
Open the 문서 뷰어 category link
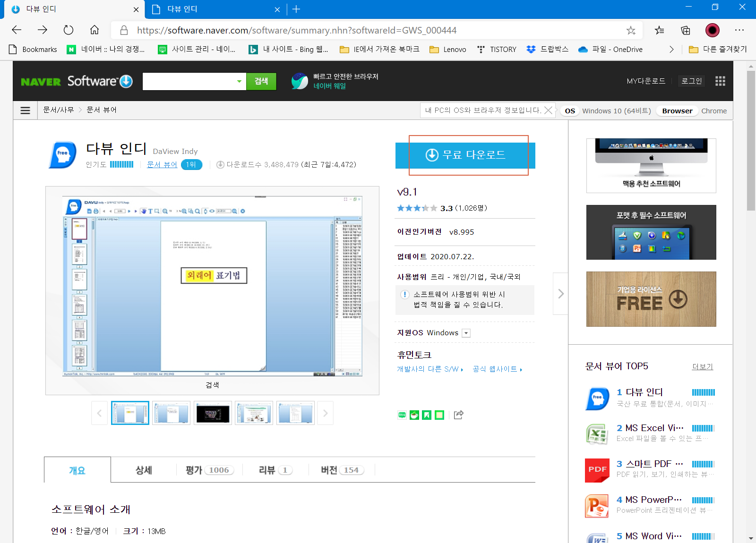pos(162,165)
